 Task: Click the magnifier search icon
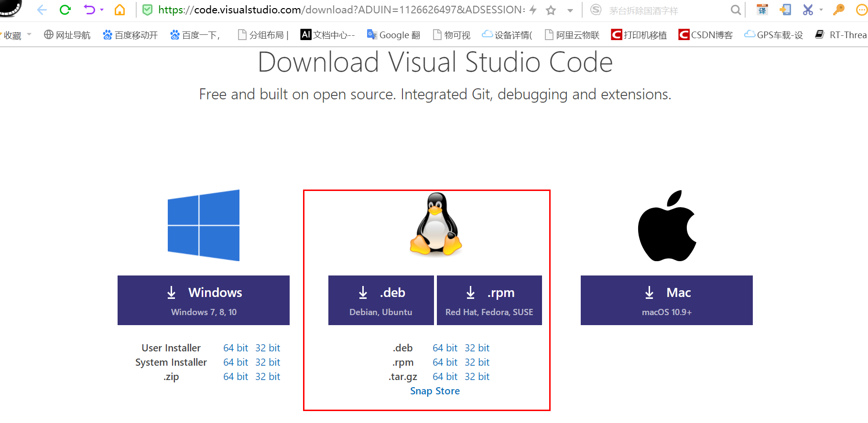click(x=736, y=10)
